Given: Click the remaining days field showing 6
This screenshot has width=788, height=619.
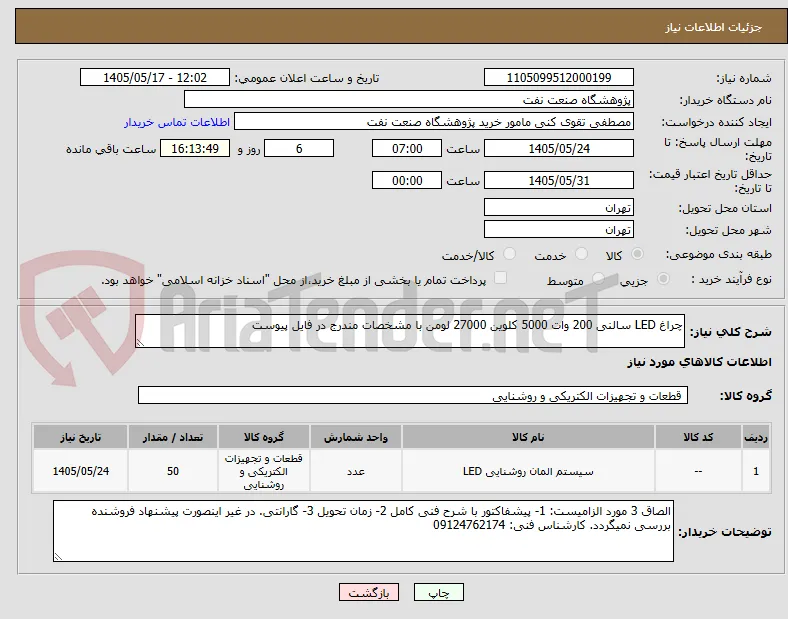Looking at the screenshot, I should 299,149.
